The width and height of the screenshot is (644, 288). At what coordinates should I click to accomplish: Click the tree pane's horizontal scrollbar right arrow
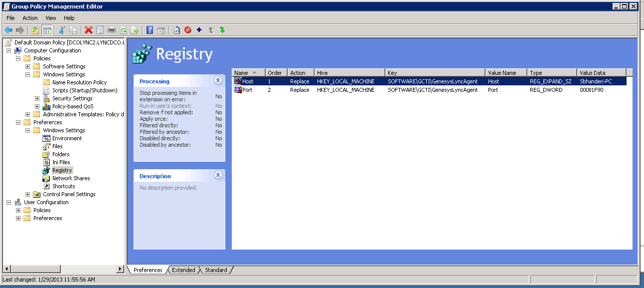point(120,269)
